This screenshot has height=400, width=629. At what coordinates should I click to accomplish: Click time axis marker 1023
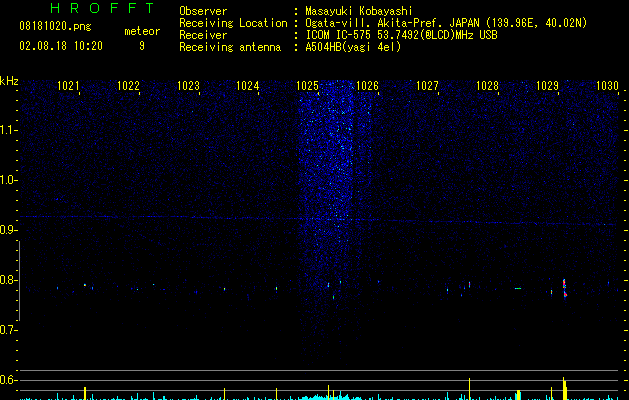tap(188, 86)
